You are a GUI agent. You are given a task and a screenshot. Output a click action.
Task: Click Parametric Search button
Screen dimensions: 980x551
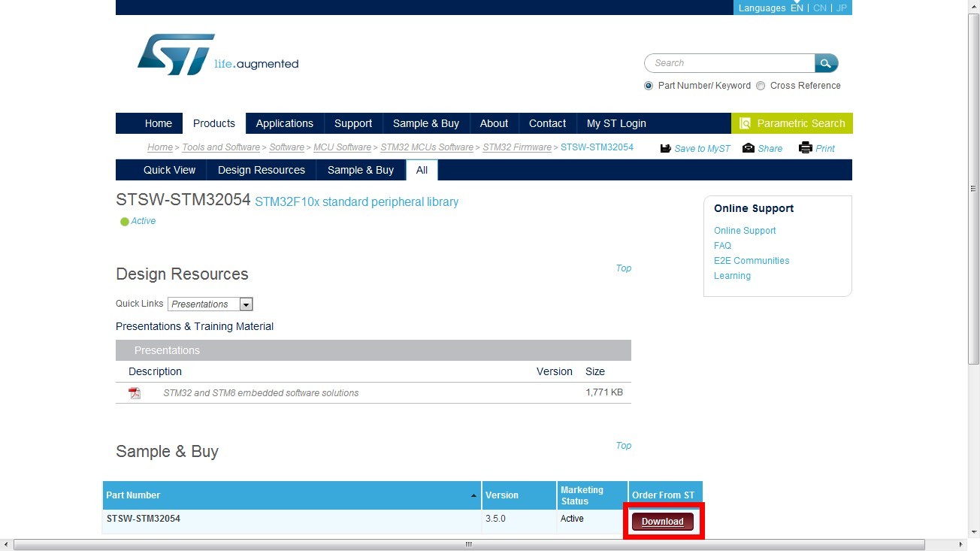[x=792, y=123]
